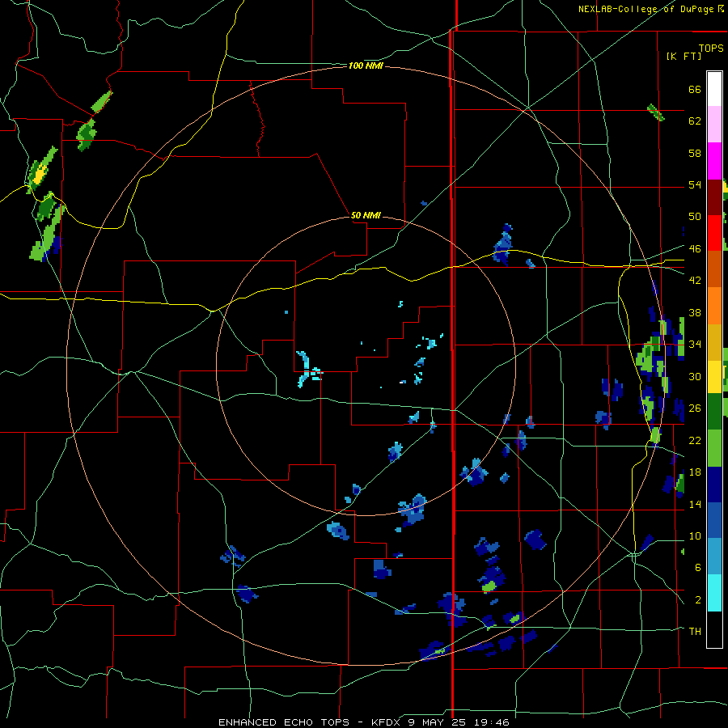Image resolution: width=728 pixels, height=728 pixels.
Task: Click the 38 value on legend
Action: (x=695, y=312)
